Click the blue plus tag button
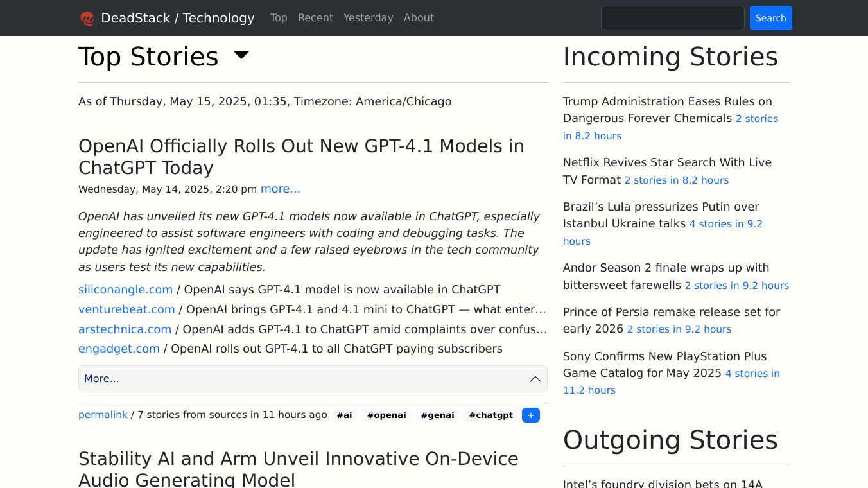868x488 pixels. [530, 415]
